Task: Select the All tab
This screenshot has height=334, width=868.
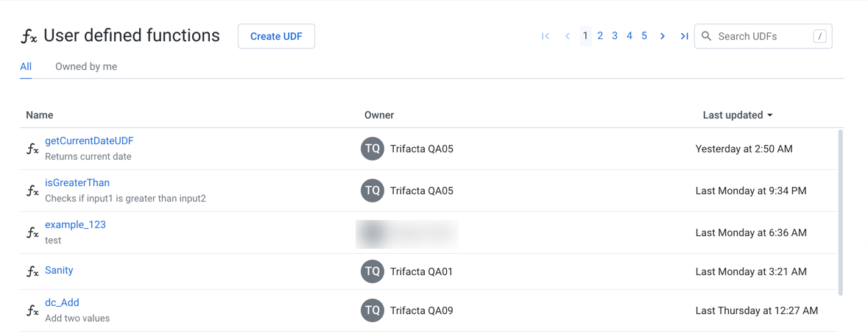Action: click(x=26, y=66)
